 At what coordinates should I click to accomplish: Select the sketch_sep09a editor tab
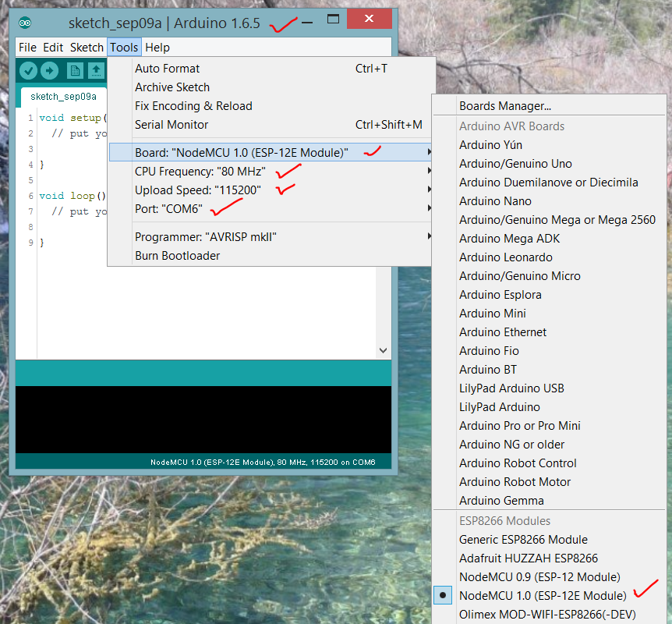63,97
